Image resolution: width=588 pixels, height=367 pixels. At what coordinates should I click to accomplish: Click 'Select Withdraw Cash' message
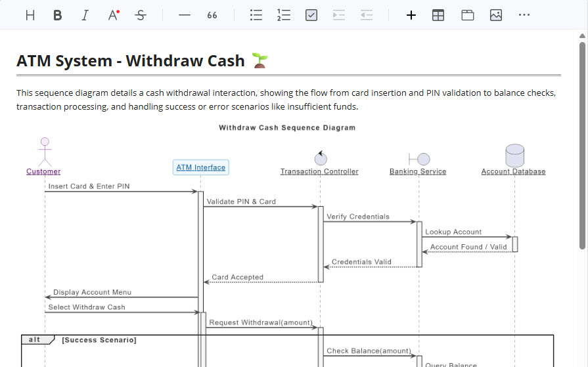87,307
